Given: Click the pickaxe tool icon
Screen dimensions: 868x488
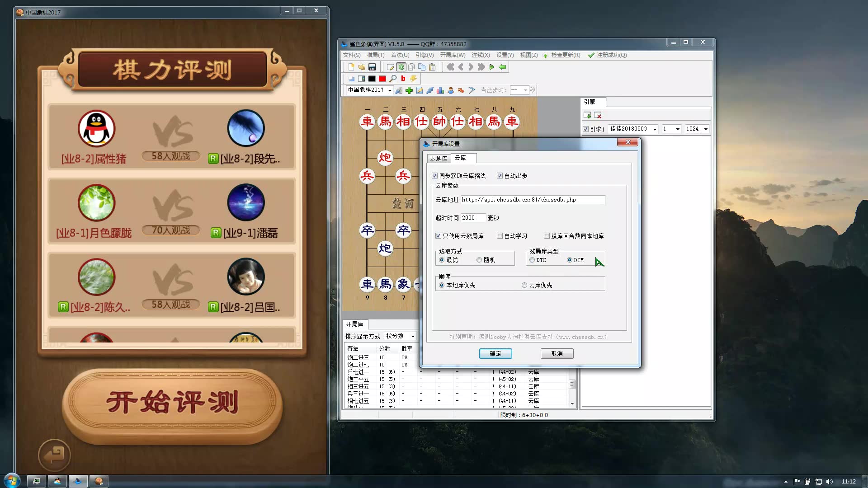Looking at the screenshot, I should click(x=472, y=90).
